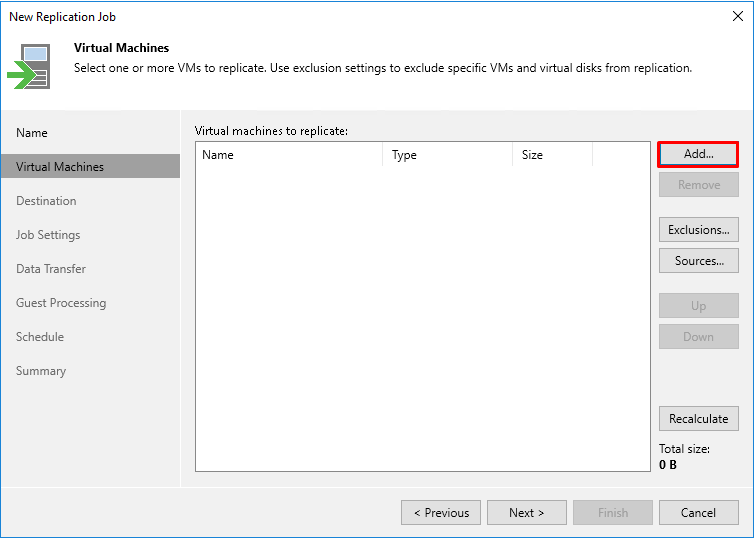This screenshot has height=541, width=756.
Task: Click the 'Virtual machines to replicate:' label
Action: click(x=271, y=131)
